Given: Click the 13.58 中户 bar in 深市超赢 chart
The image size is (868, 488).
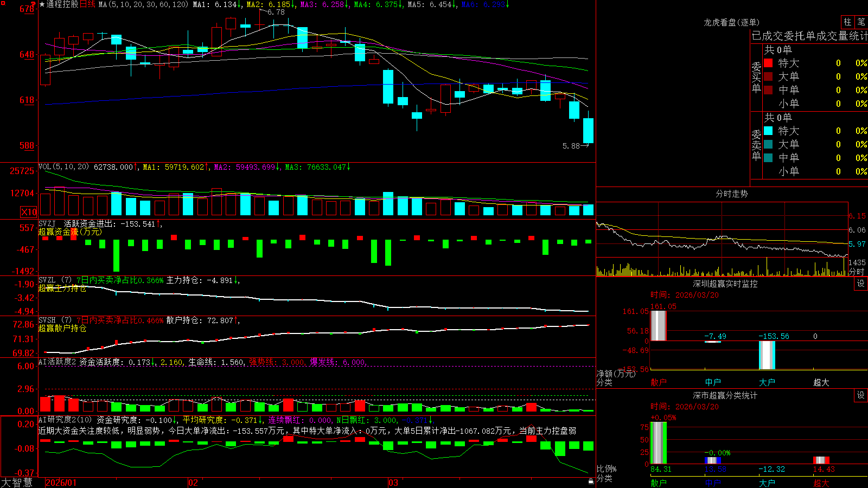Looking at the screenshot, I should click(713, 461).
